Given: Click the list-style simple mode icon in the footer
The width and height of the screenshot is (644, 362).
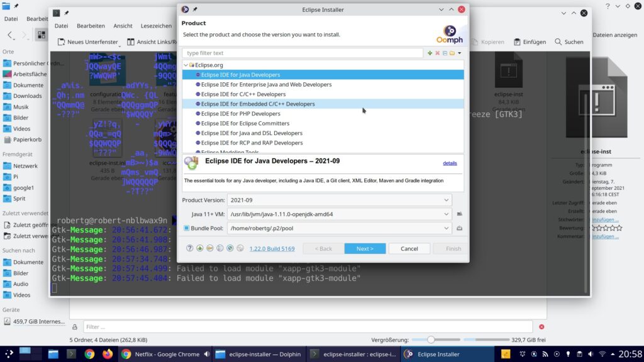Looking at the screenshot, I should coord(220,248).
